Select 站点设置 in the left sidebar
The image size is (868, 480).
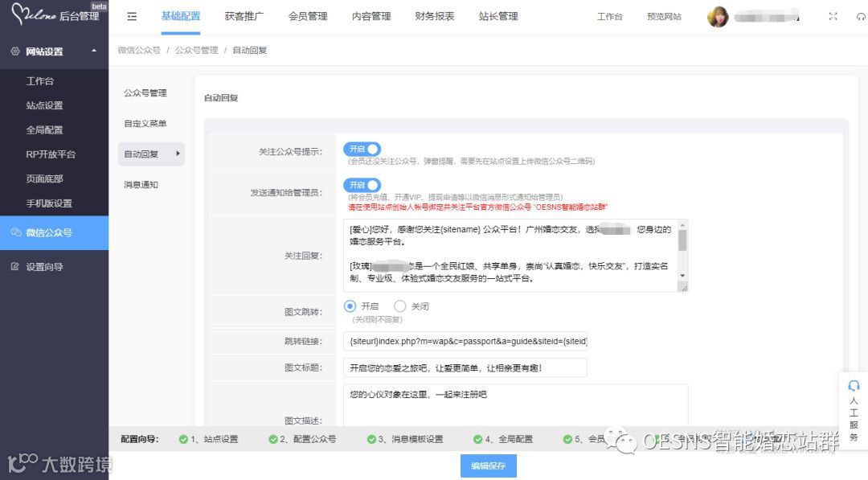tap(44, 105)
